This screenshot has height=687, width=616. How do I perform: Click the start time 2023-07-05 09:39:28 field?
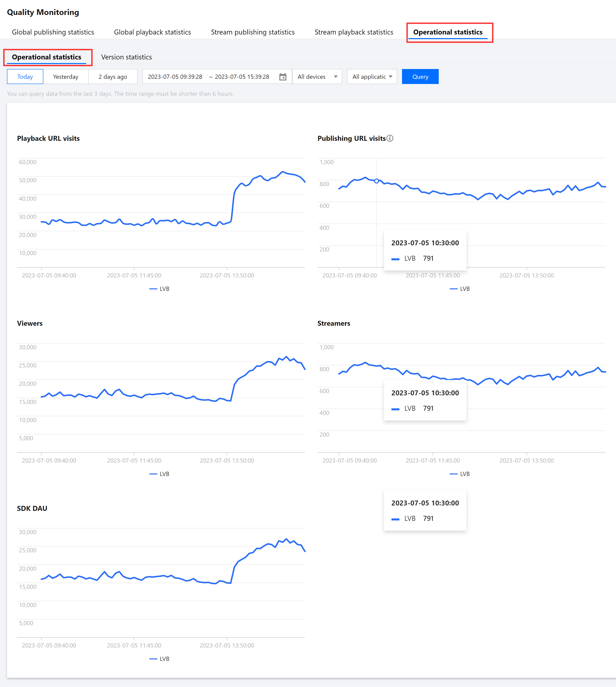(x=175, y=77)
